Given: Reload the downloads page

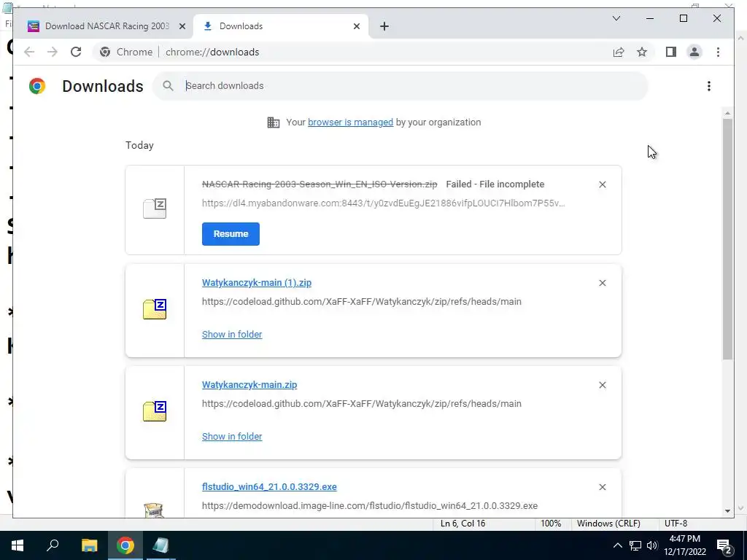Looking at the screenshot, I should (76, 52).
